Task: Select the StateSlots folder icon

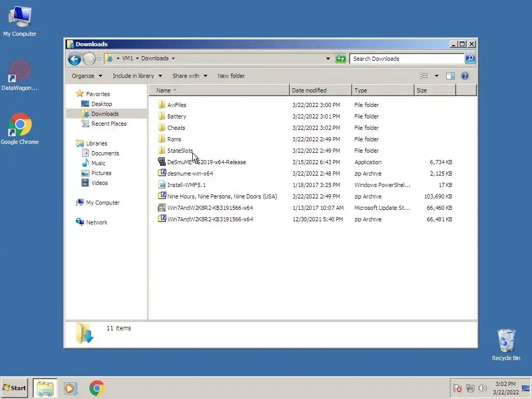Action: tap(162, 150)
